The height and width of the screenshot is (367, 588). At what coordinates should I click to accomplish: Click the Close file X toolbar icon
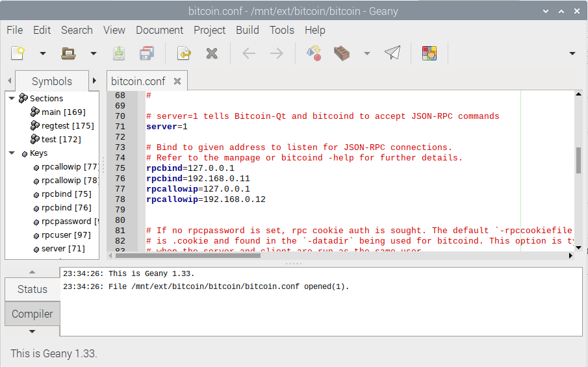212,53
